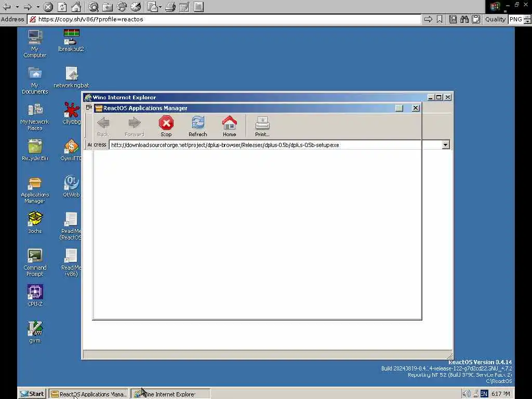532x399 pixels.
Task: Click the mail document icon in top toolbar
Action: click(x=153, y=6)
